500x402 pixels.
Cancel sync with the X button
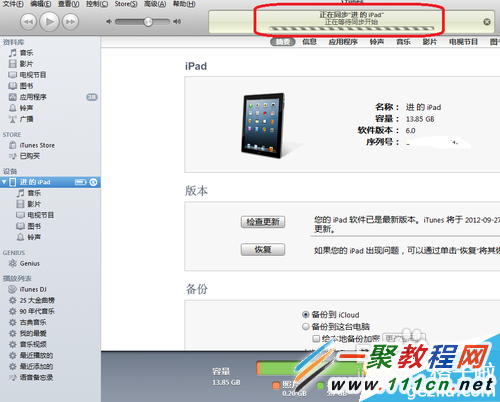[487, 22]
